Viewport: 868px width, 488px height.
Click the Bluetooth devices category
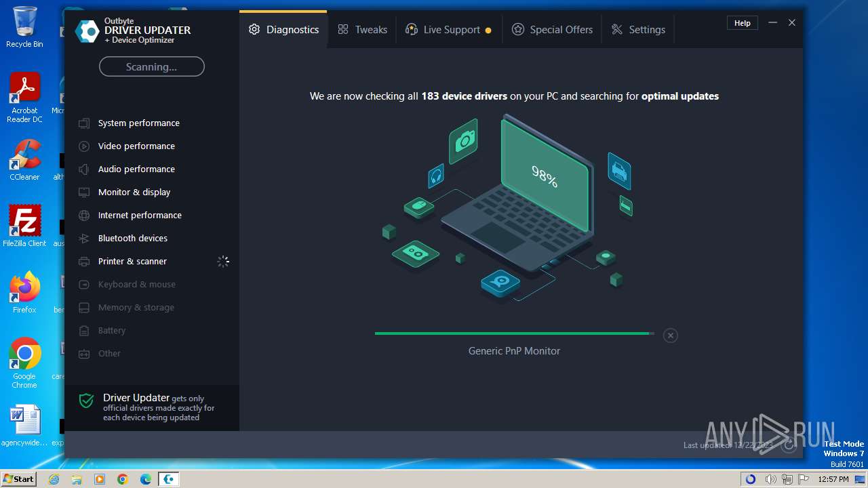133,239
